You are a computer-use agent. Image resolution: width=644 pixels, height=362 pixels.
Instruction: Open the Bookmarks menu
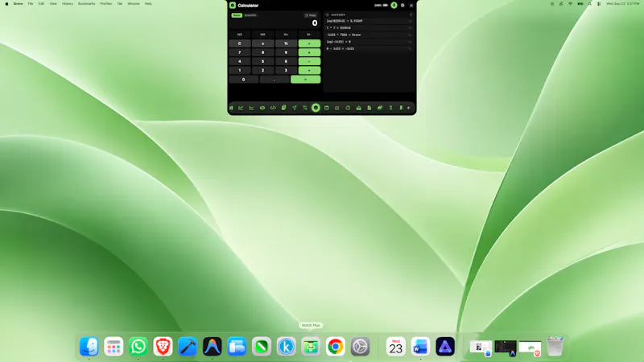[x=86, y=4]
